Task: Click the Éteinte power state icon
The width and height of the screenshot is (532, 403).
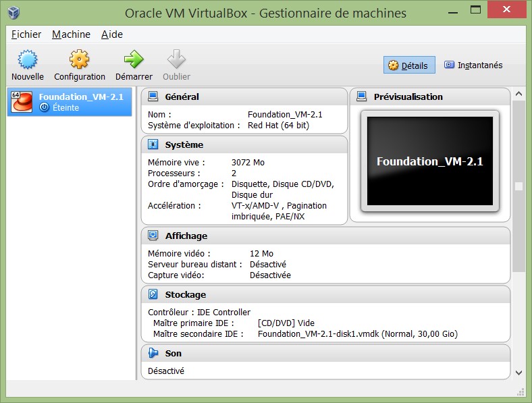Action: click(x=45, y=107)
